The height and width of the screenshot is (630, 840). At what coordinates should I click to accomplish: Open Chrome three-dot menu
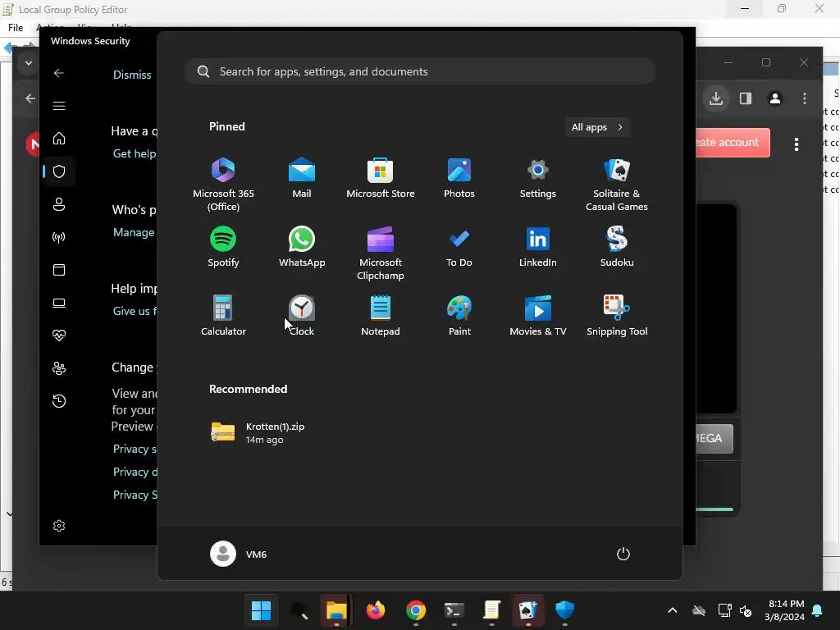click(804, 98)
